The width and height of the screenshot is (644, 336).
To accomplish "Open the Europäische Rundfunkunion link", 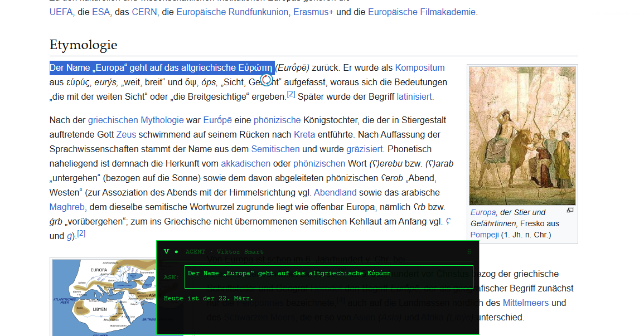I will pos(232,12).
